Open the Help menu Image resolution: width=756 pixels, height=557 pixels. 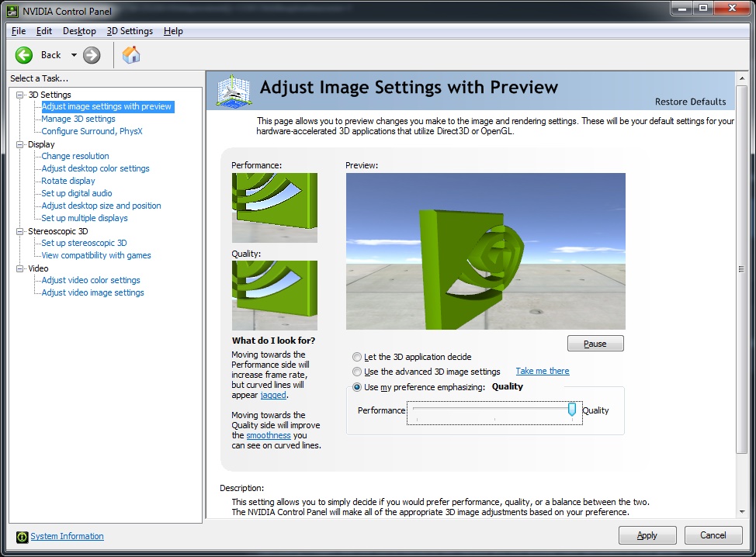[173, 31]
